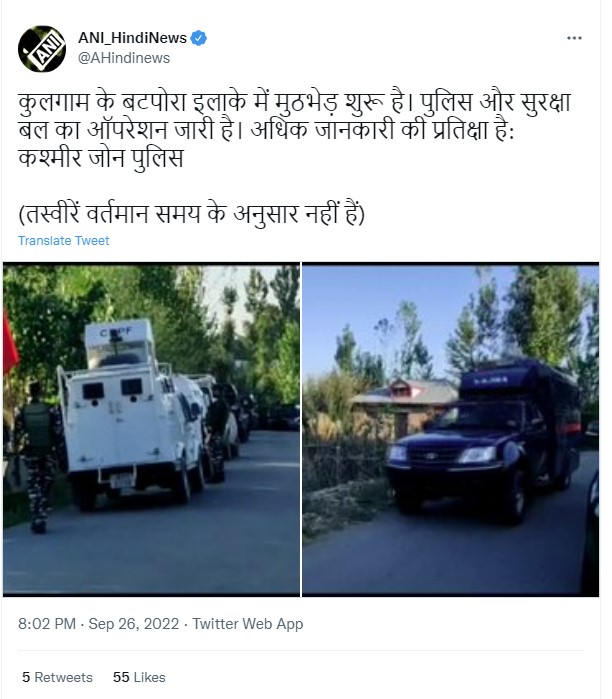View the 55 Likes list
This screenshot has width=612, height=699.
(139, 677)
